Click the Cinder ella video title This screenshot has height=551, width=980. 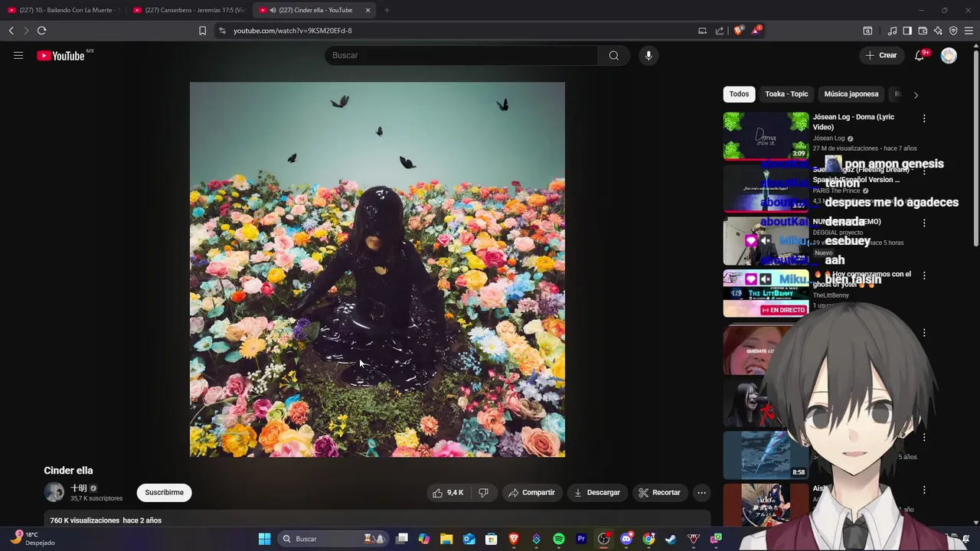[x=68, y=471]
